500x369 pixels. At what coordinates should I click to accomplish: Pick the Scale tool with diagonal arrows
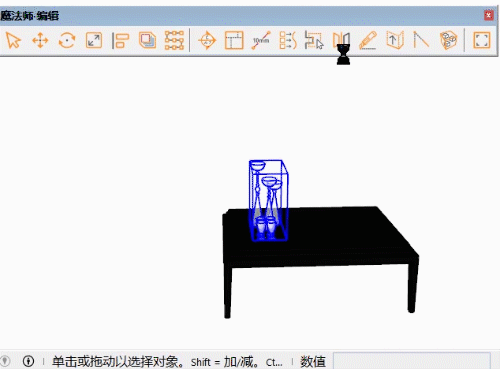[x=94, y=41]
